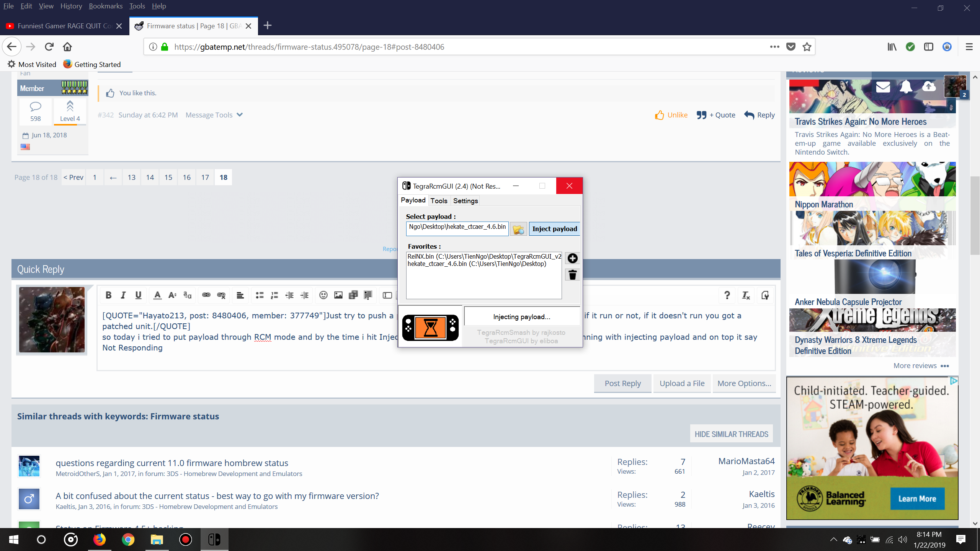
Task: Select hekate_ctcaer_4.6.bin in the Favorites list
Action: coord(477,264)
